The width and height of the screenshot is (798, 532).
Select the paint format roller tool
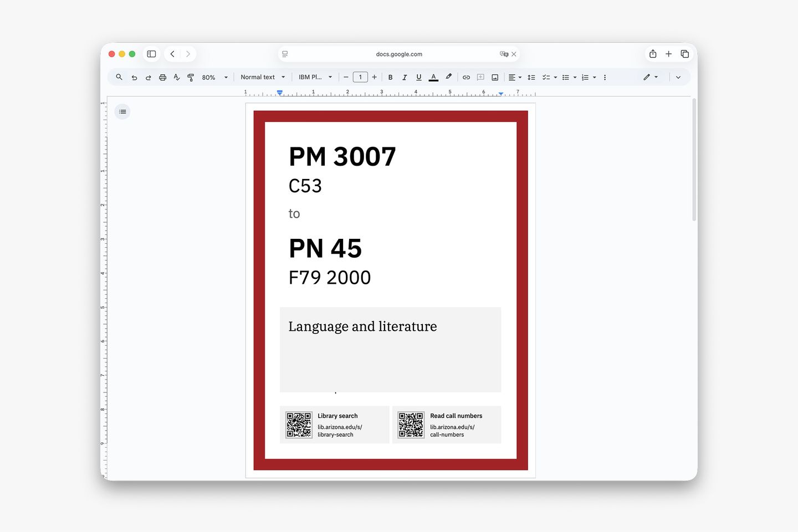[191, 78]
